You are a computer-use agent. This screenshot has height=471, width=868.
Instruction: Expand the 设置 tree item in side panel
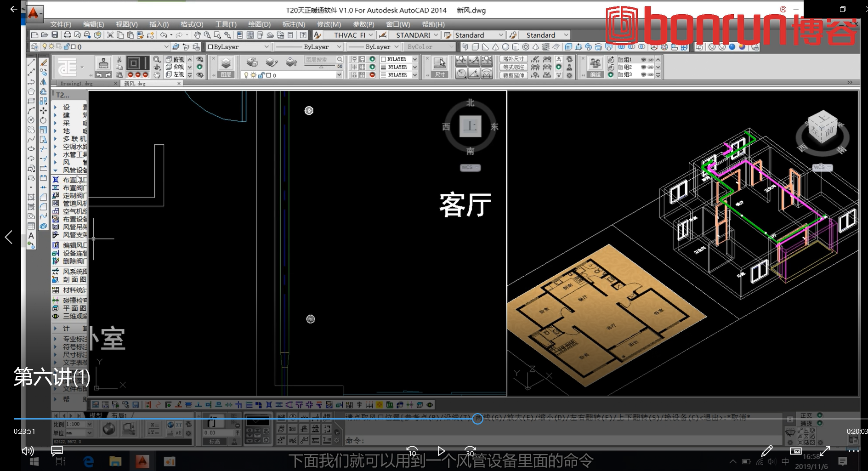click(x=56, y=107)
